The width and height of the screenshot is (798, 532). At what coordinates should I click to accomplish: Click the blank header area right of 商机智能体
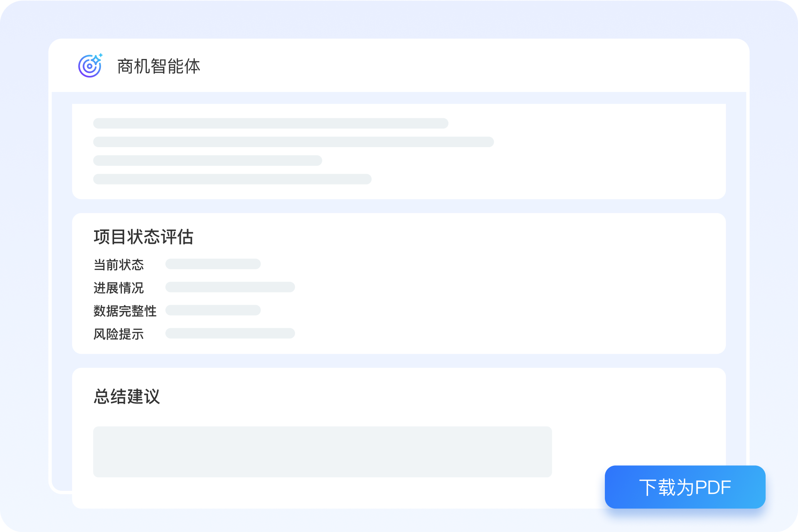(x=463, y=66)
